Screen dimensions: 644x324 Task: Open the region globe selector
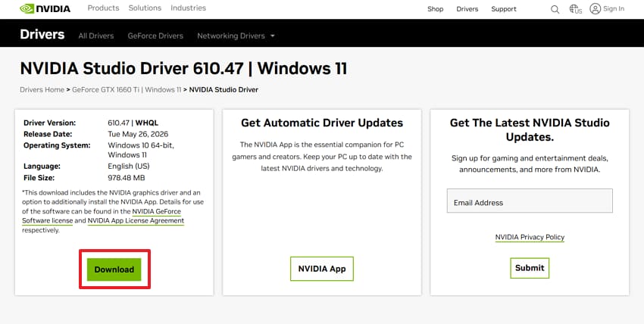[575, 9]
